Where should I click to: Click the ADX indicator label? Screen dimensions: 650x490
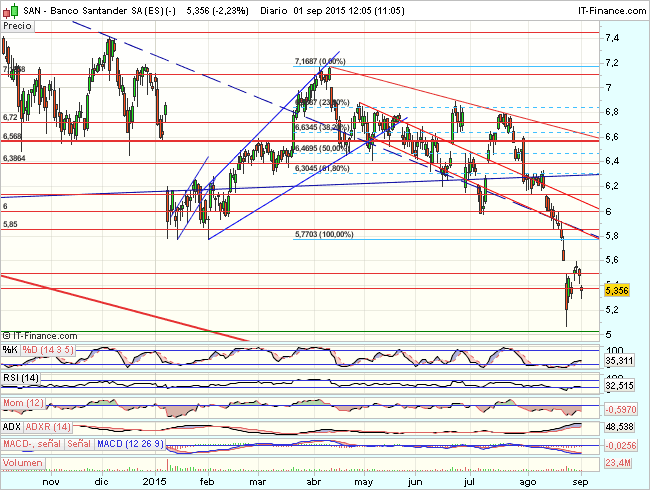coord(12,427)
